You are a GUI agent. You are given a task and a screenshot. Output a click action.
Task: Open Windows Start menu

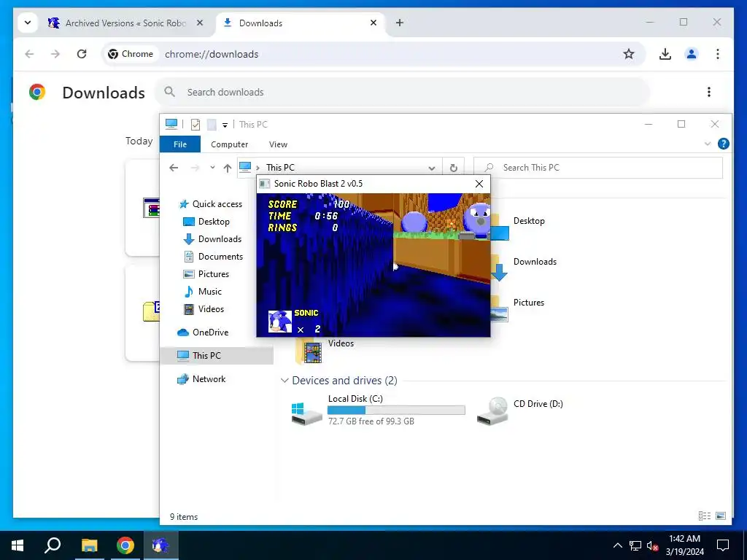coord(18,545)
